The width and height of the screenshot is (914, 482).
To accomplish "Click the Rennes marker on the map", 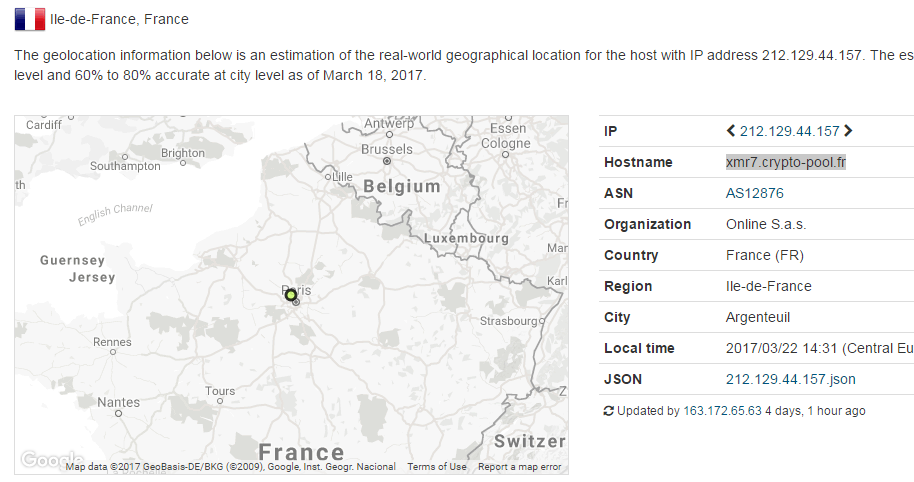I will [x=112, y=352].
